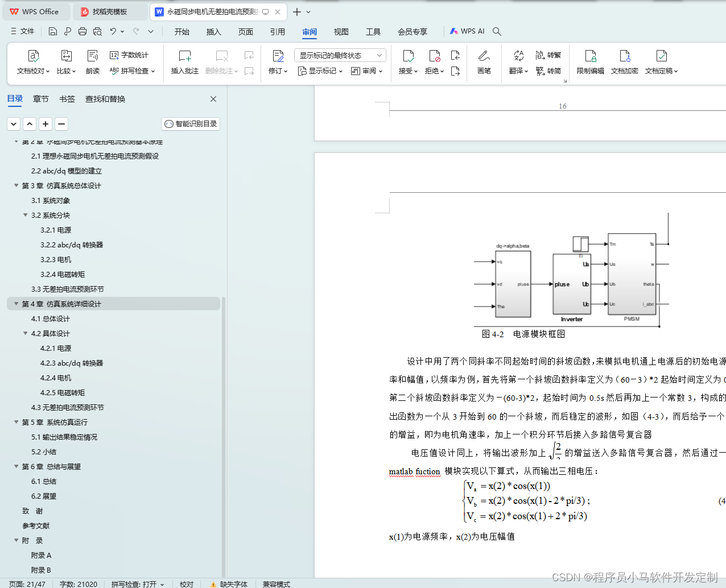
Task: Open the 文件 menu
Action: point(22,31)
